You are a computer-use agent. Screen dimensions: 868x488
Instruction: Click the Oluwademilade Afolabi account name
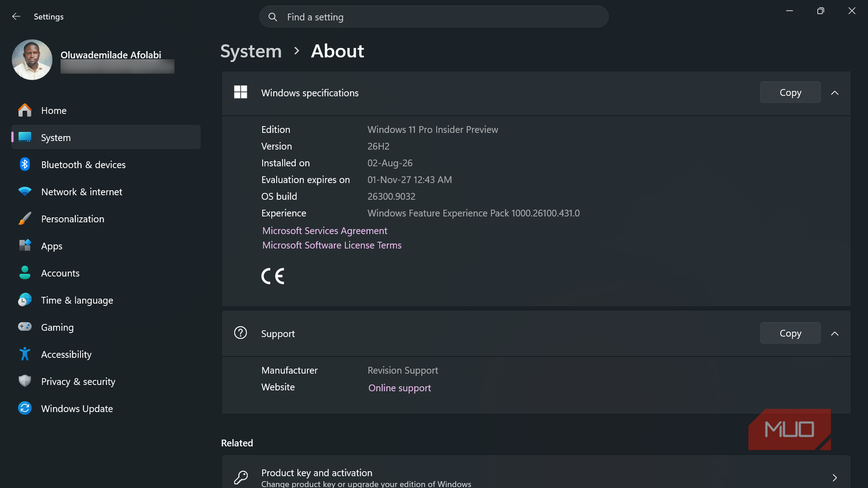tap(111, 55)
